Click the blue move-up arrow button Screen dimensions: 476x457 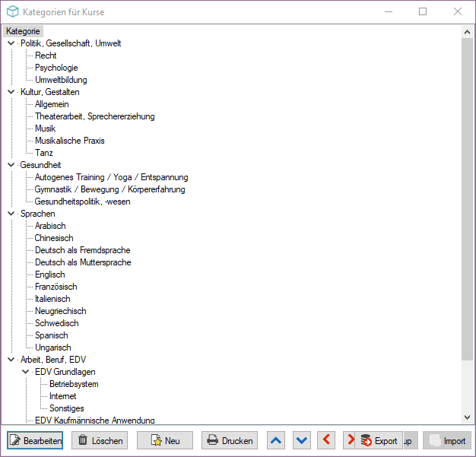[276, 440]
